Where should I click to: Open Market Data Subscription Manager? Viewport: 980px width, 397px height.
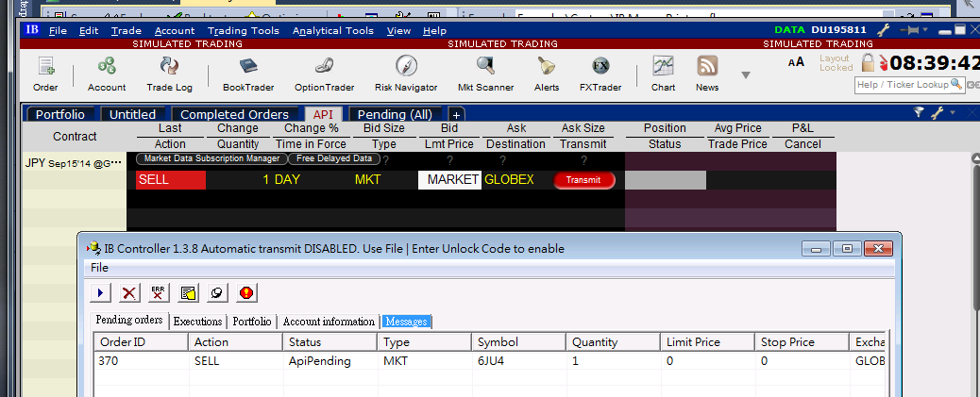(211, 158)
